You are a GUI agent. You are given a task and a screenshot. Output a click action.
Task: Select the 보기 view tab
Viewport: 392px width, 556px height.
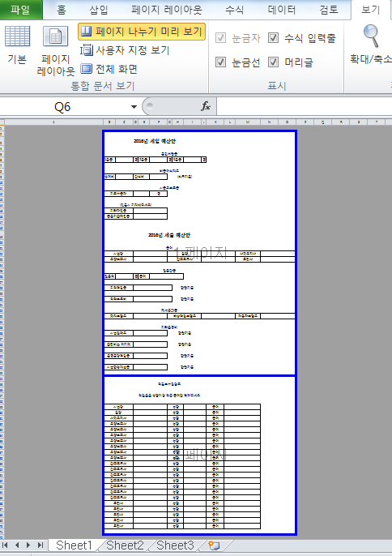[x=370, y=10]
